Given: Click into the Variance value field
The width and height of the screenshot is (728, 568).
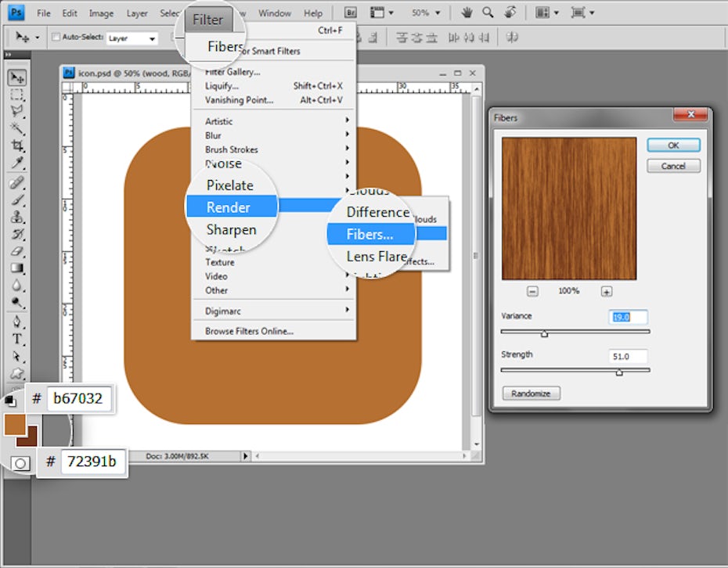Looking at the screenshot, I should coord(628,317).
